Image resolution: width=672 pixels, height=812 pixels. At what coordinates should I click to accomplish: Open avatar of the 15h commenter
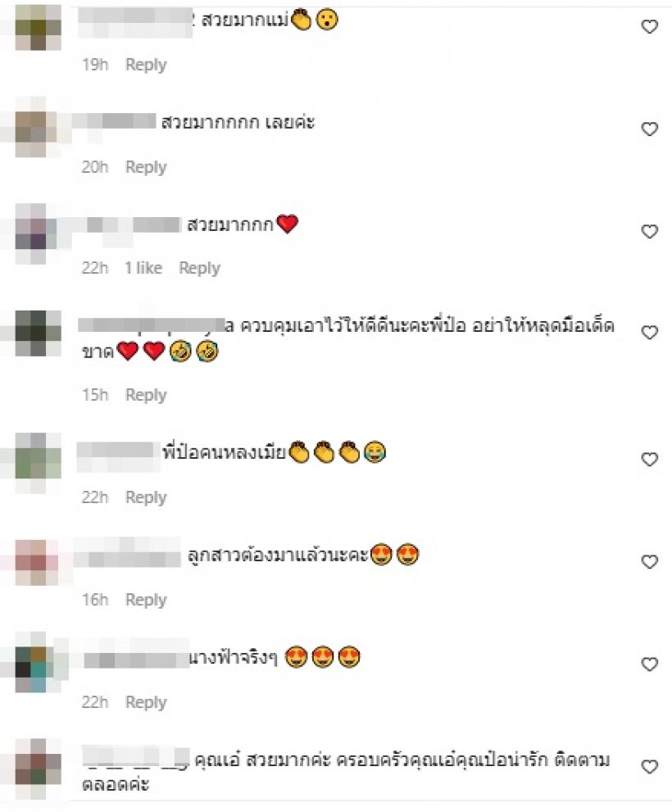point(38,333)
